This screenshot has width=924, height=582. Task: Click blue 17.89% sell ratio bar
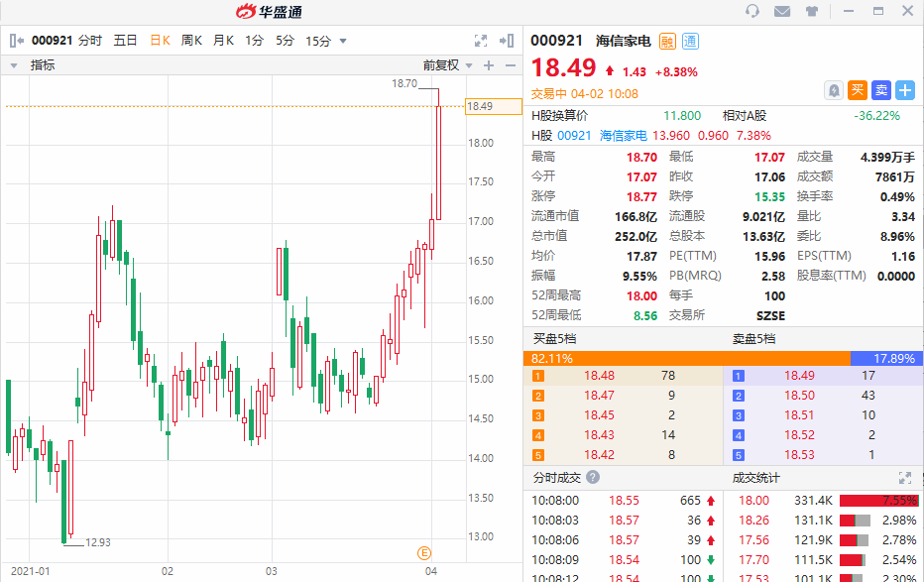pyautogui.click(x=887, y=358)
